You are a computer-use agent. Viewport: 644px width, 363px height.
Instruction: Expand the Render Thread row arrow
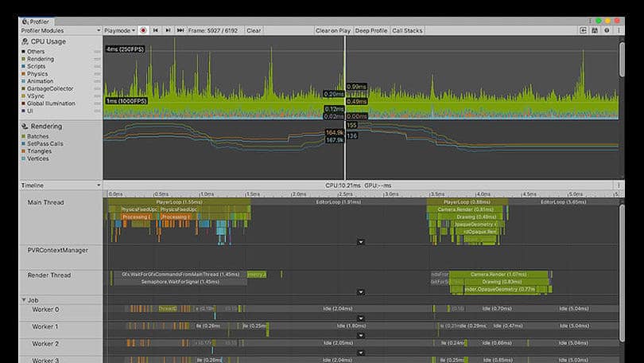coord(361,292)
